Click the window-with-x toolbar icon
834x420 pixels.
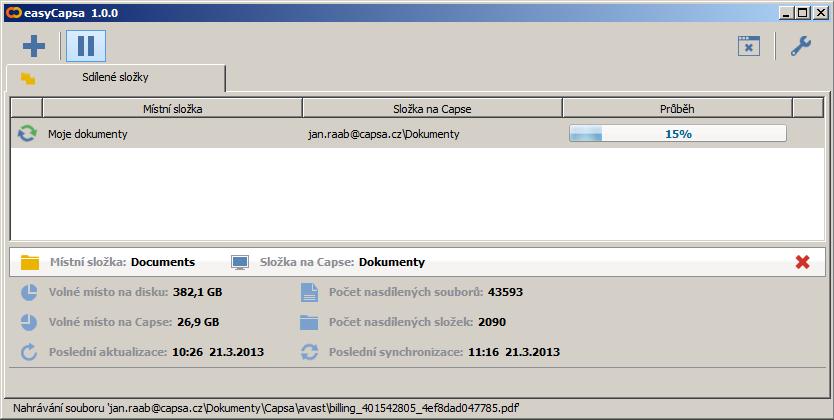[x=749, y=46]
